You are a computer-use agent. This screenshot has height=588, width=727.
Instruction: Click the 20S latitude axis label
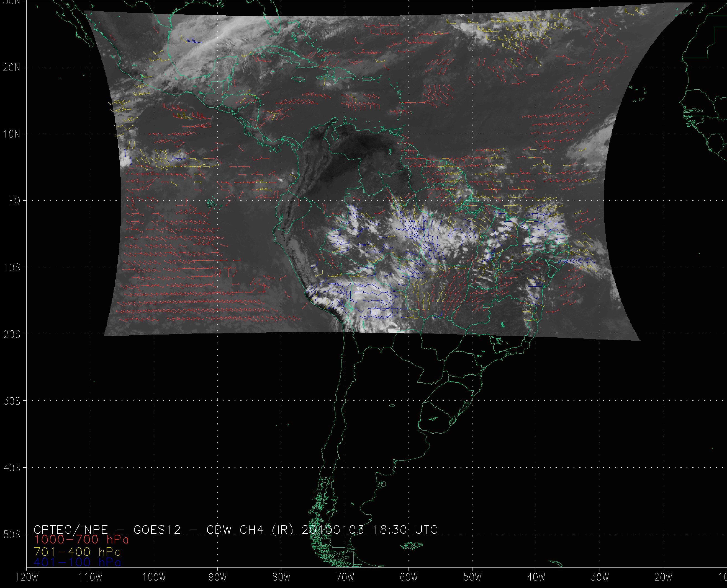pyautogui.click(x=12, y=334)
